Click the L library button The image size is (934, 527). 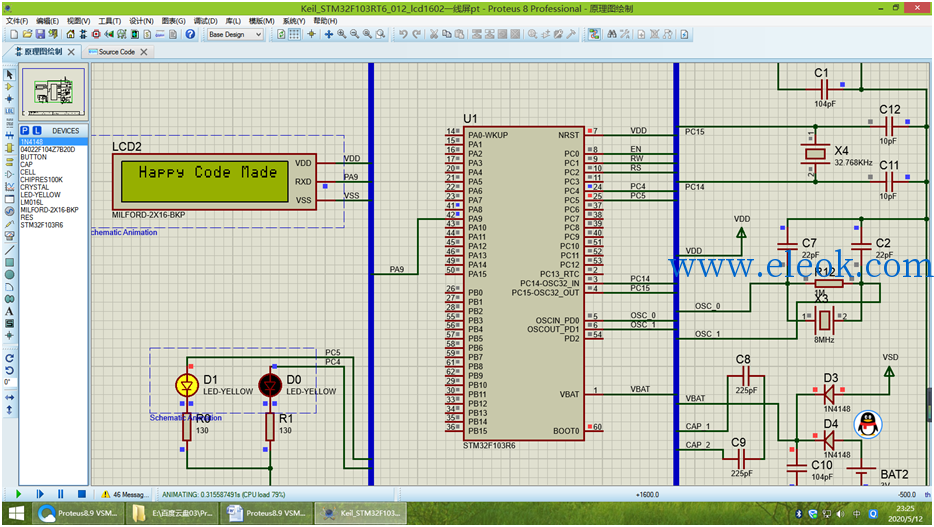(37, 130)
